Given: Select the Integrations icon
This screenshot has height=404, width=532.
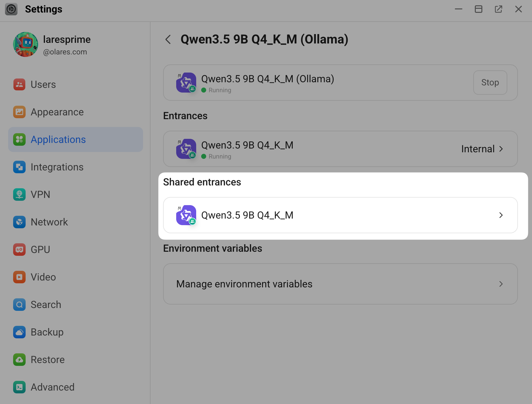Looking at the screenshot, I should point(19,167).
